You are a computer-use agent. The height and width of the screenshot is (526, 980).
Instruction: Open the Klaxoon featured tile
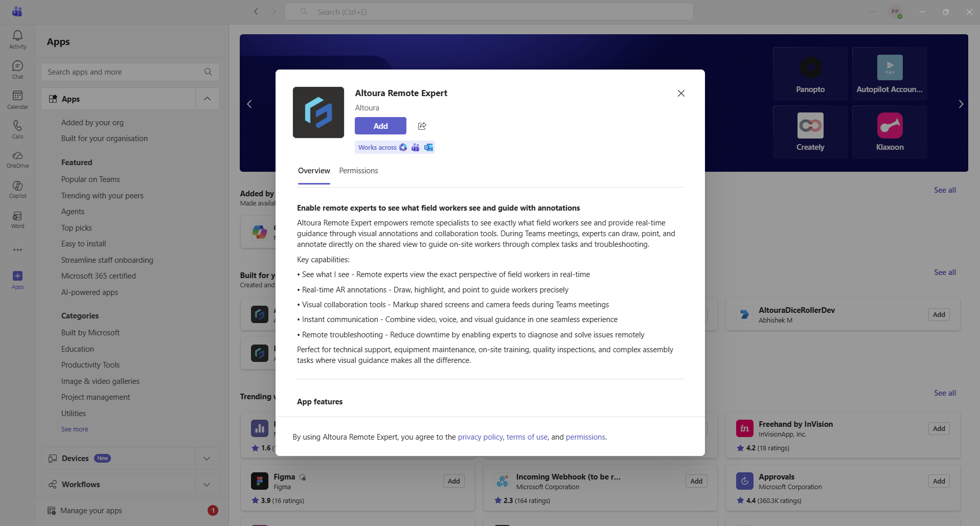[x=890, y=132]
